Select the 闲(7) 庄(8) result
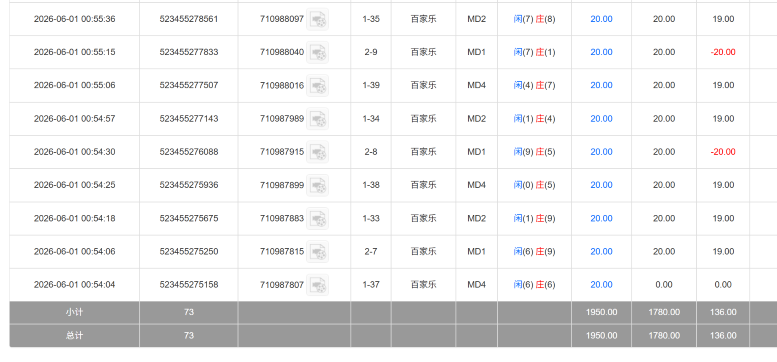 (534, 19)
